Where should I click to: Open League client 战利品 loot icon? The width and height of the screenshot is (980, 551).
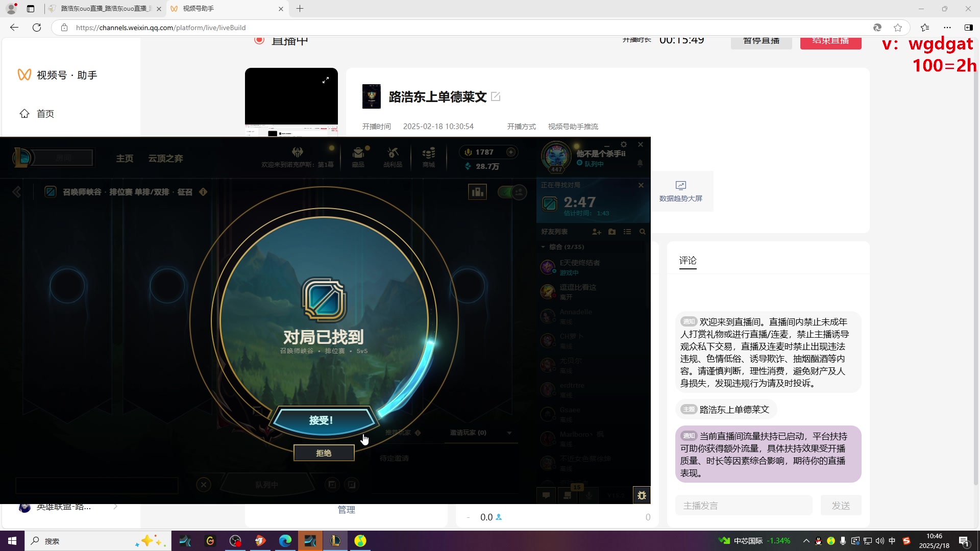[393, 157]
